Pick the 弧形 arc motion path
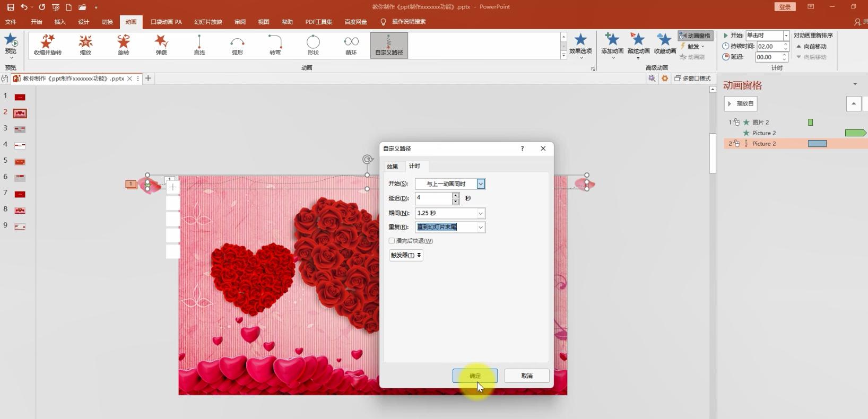868x419 pixels. [237, 45]
